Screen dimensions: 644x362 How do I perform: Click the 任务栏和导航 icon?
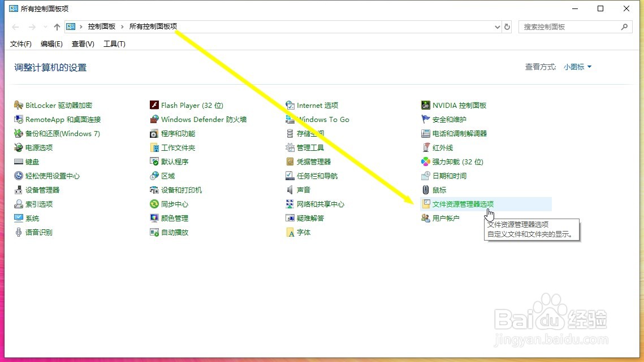click(x=290, y=176)
